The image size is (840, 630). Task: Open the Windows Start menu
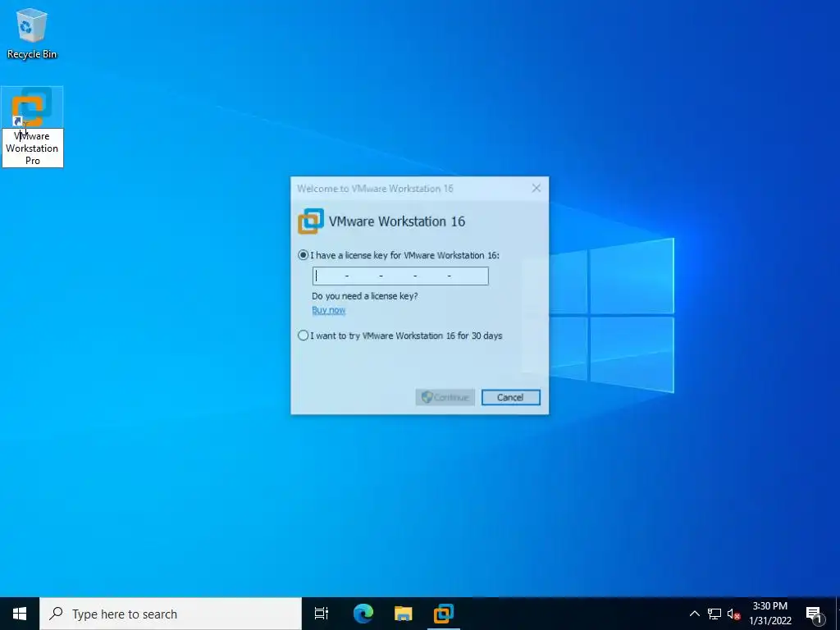point(20,614)
